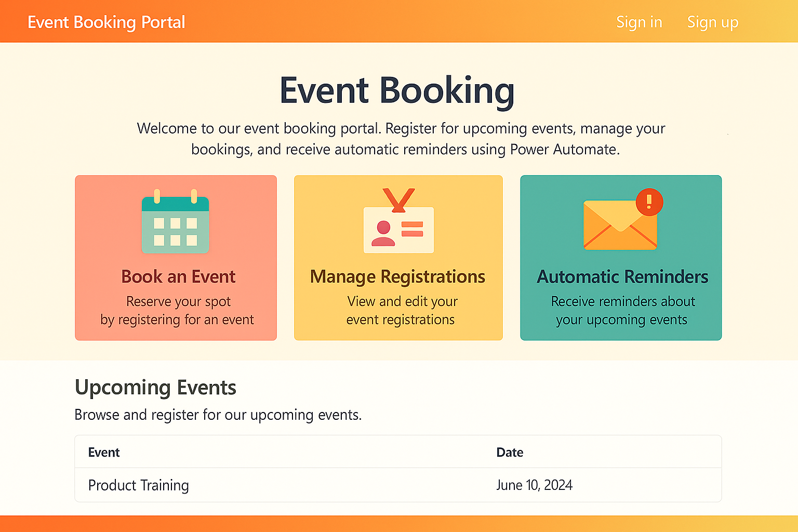Select the Product Training event row
This screenshot has width=798, height=532.
(139, 485)
